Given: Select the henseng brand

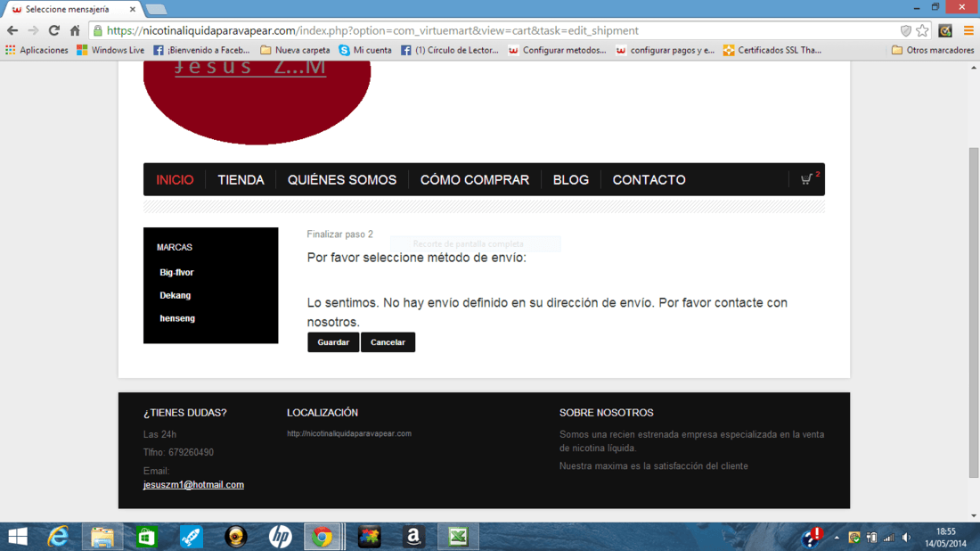Looking at the screenshot, I should tap(177, 318).
